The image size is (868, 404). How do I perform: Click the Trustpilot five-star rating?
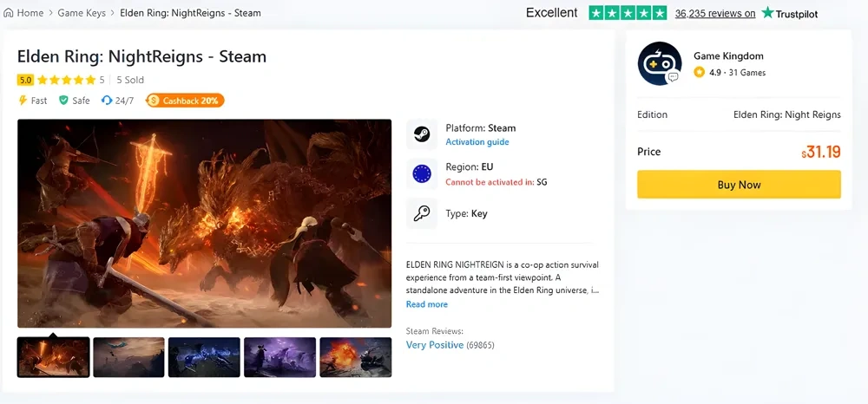628,13
